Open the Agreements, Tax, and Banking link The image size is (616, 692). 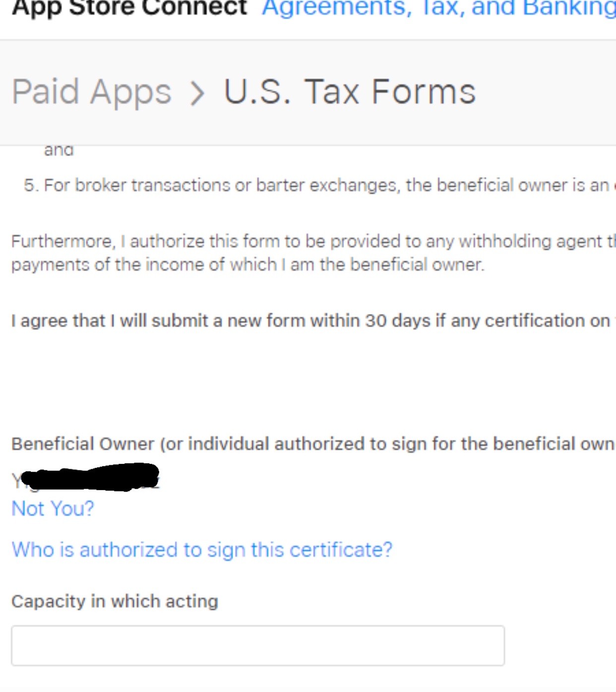(438, 8)
